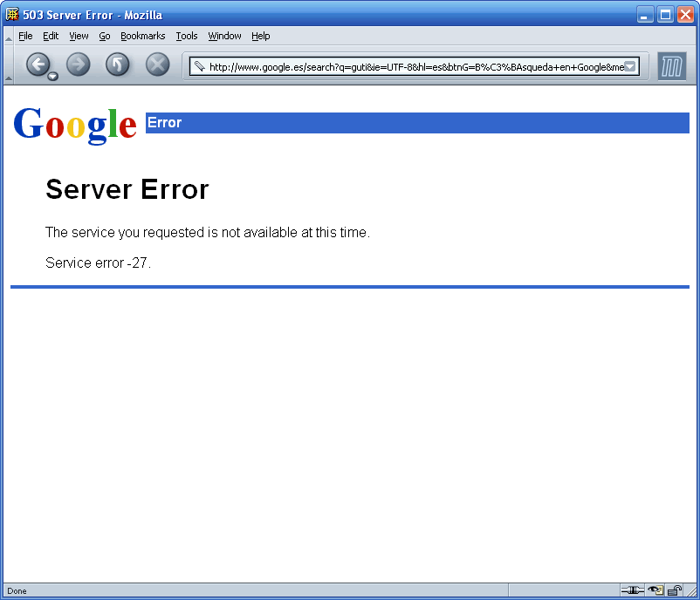This screenshot has width=700, height=600.
Task: Click the unlocked padlock security icon
Action: (672, 590)
